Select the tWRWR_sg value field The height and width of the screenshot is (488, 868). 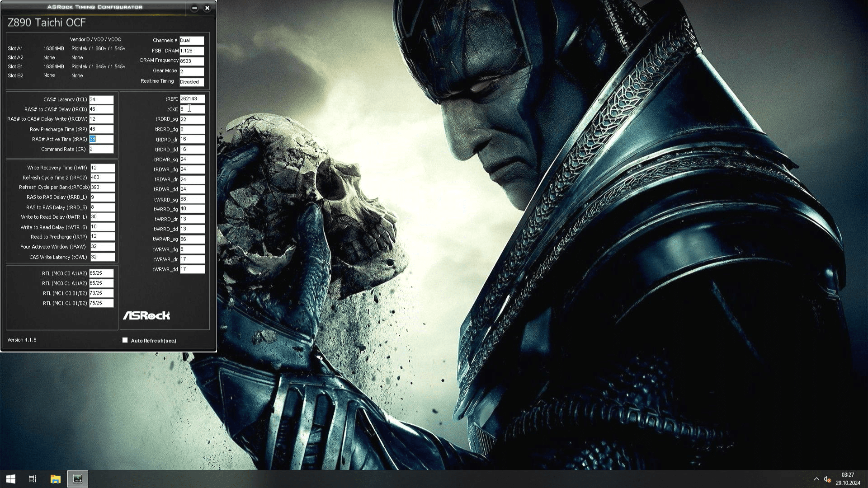pyautogui.click(x=192, y=239)
